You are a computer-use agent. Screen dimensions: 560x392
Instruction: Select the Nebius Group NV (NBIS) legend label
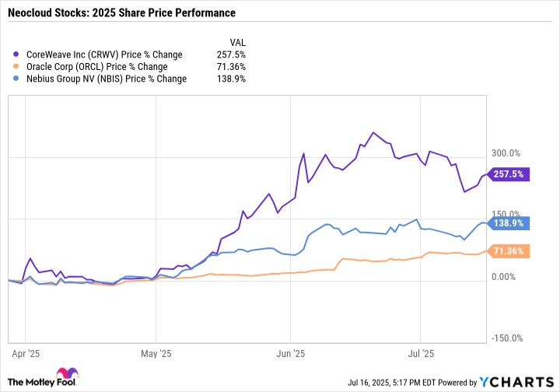click(107, 79)
